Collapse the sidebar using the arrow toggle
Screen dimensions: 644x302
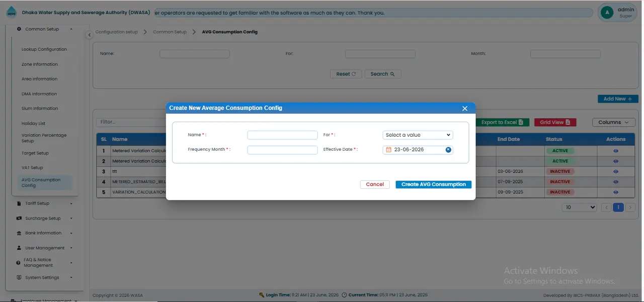(89, 35)
